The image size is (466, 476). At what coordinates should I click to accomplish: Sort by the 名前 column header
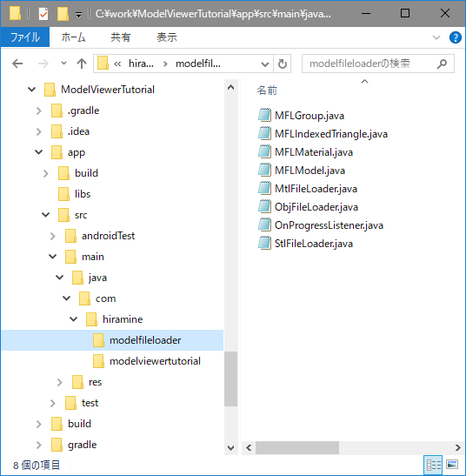pyautogui.click(x=267, y=91)
